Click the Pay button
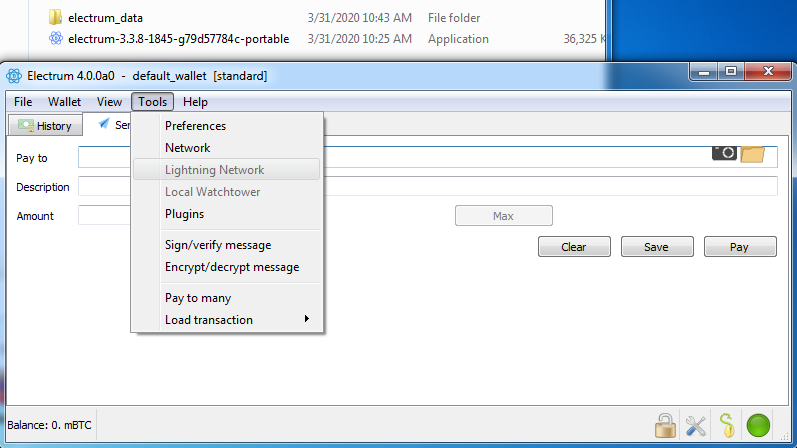 pos(740,247)
